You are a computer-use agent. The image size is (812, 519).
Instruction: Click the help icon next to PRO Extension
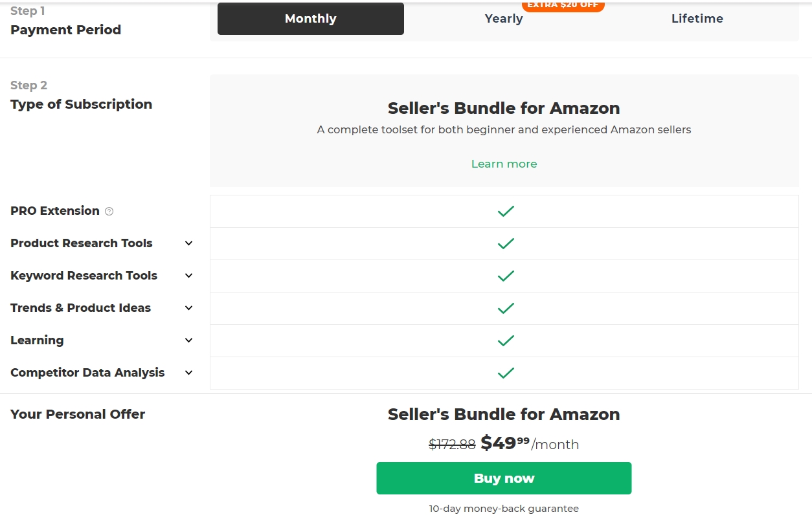pyautogui.click(x=109, y=211)
